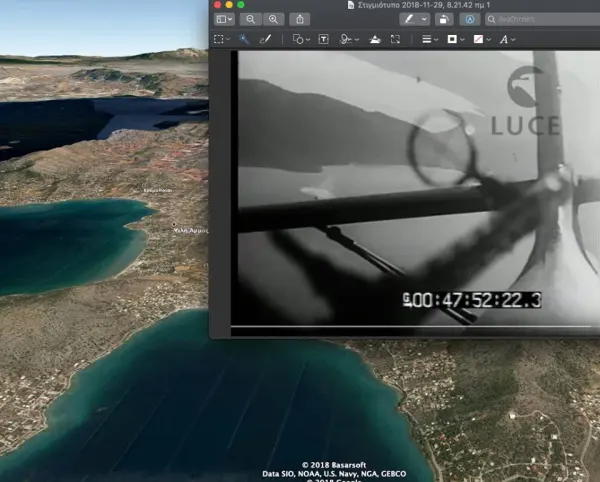Expand the Signature dropdown arrow

(x=357, y=39)
